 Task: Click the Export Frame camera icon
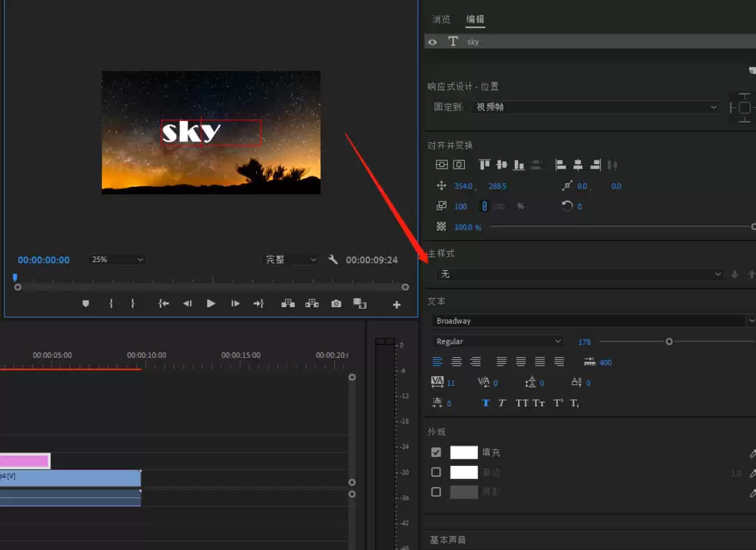point(336,303)
